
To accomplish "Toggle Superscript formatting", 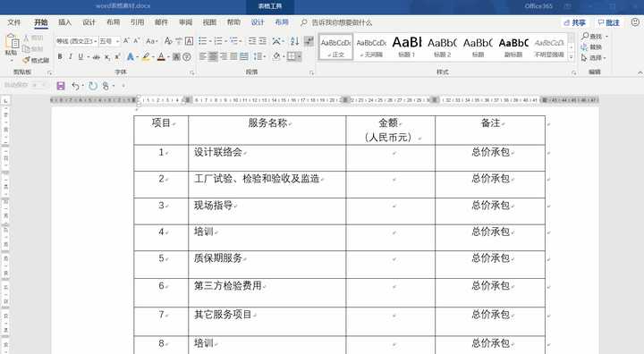I will (x=117, y=57).
